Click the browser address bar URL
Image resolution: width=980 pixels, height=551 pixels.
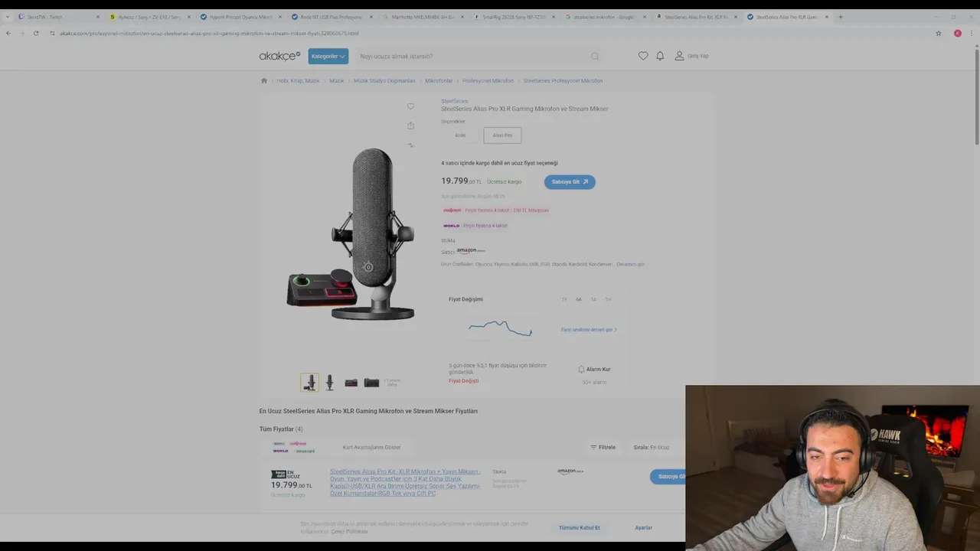209,33
